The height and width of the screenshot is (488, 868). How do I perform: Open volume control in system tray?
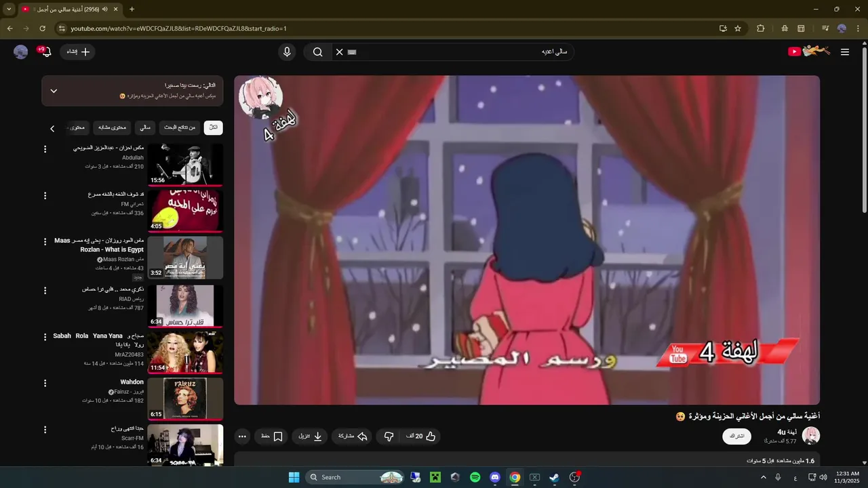point(823,477)
